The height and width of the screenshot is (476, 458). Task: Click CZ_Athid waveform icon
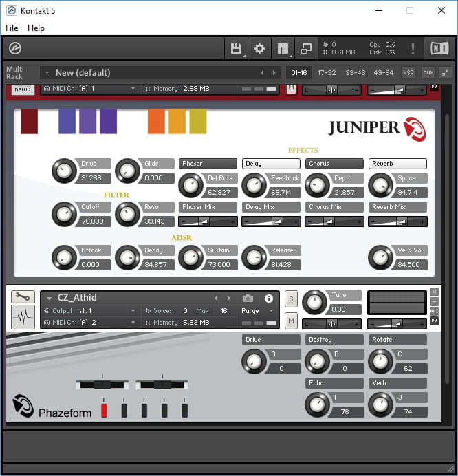(23, 316)
